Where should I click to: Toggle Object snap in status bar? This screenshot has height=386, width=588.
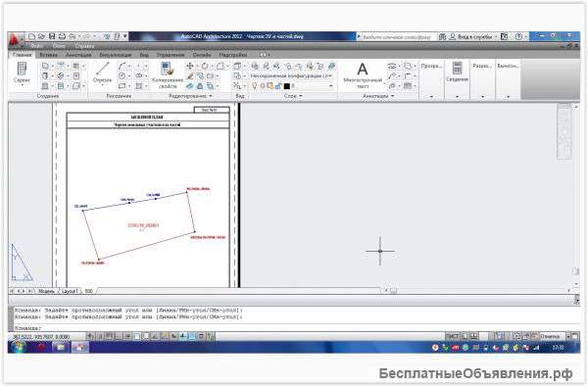pyautogui.click(x=136, y=337)
